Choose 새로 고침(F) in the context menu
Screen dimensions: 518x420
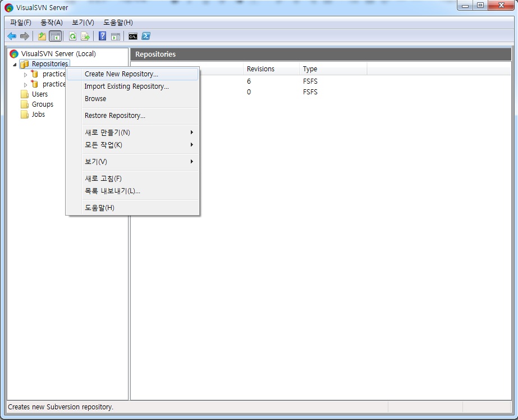132,179
